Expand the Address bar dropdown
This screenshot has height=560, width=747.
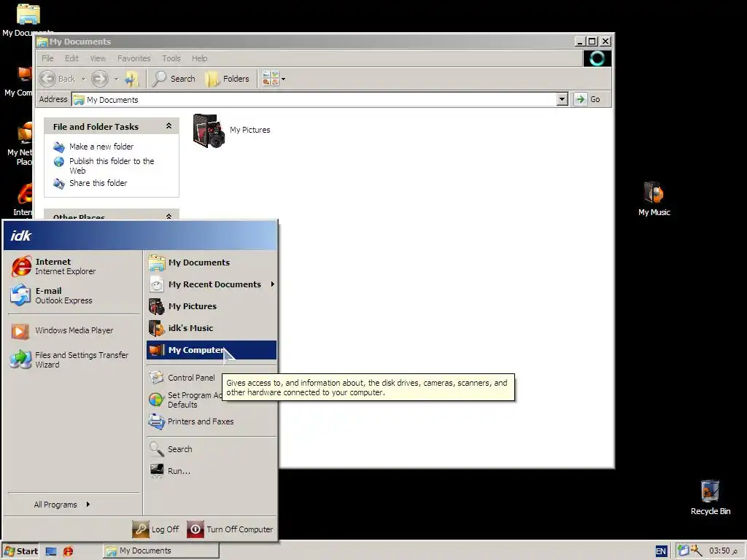pyautogui.click(x=562, y=99)
